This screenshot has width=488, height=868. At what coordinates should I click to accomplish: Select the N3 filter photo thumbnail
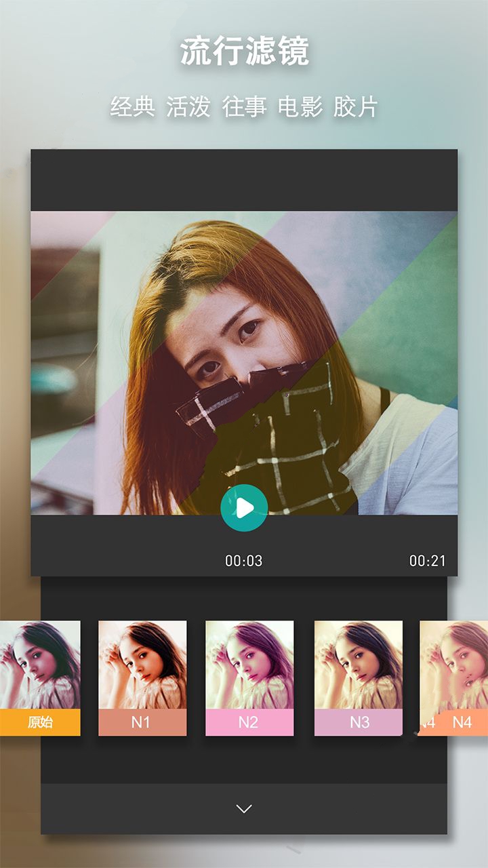point(358,665)
